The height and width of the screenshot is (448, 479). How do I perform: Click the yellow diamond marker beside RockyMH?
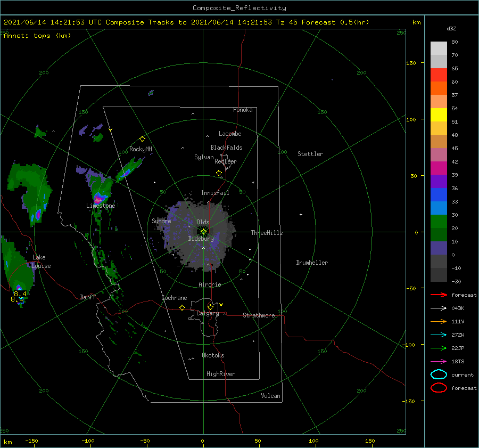142,139
